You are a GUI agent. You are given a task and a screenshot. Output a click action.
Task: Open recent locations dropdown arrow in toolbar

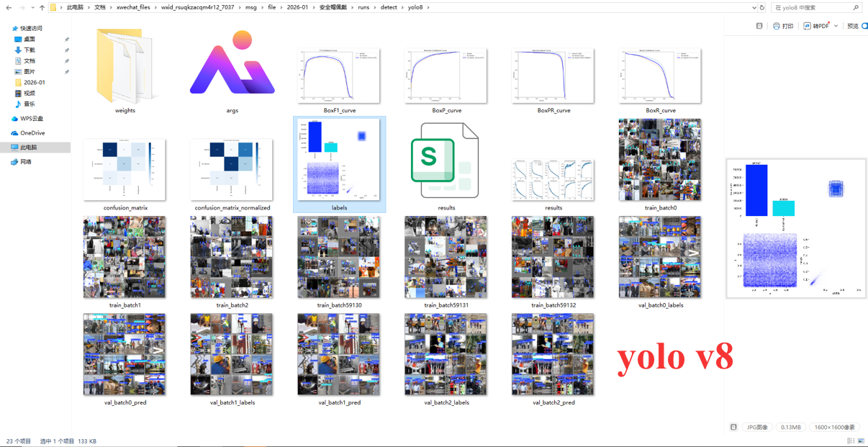32,7
